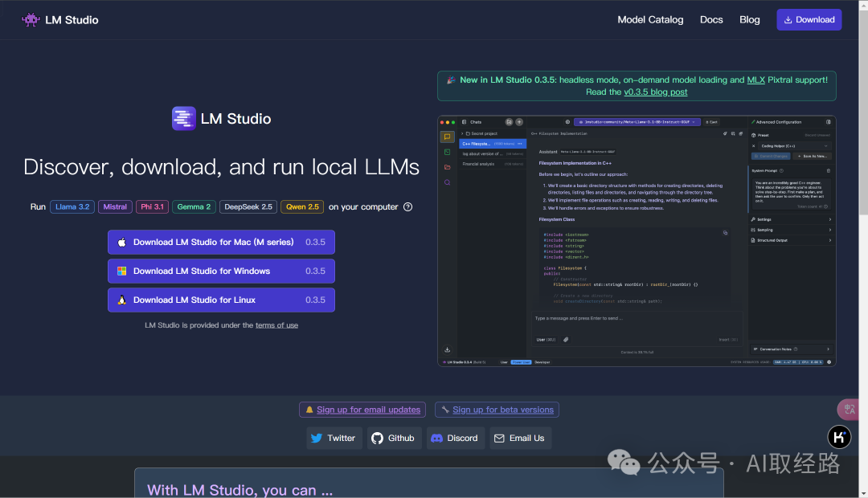Click the pink translate floating icon
This screenshot has width=868, height=498.
[x=848, y=410]
